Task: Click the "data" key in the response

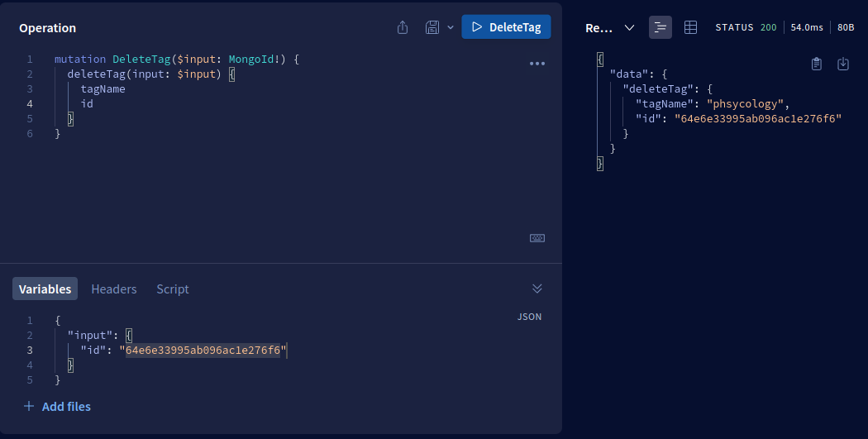Action: 629,74
